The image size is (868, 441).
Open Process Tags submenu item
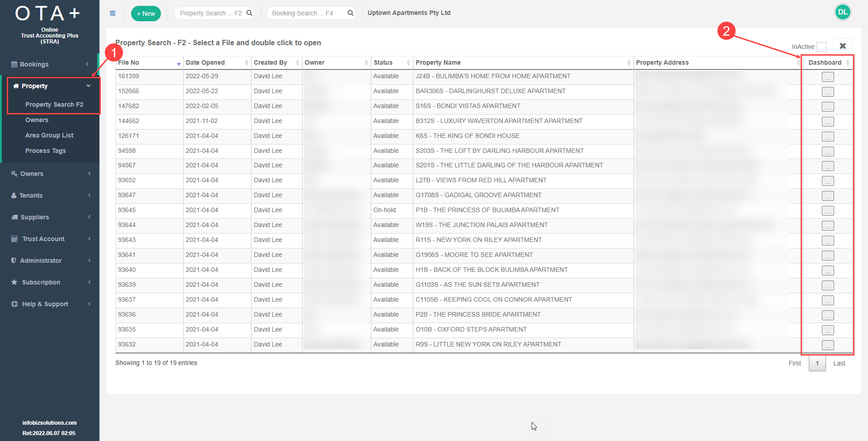46,151
